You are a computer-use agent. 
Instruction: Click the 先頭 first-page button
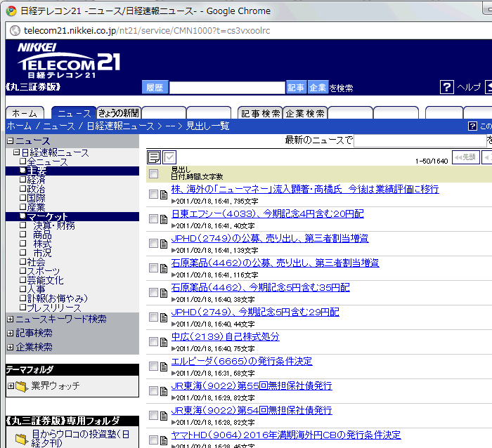(465, 157)
